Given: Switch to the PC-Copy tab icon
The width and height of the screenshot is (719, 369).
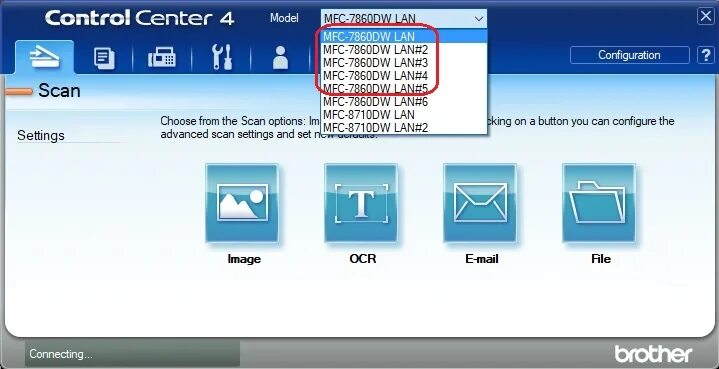Looking at the screenshot, I should click(104, 59).
